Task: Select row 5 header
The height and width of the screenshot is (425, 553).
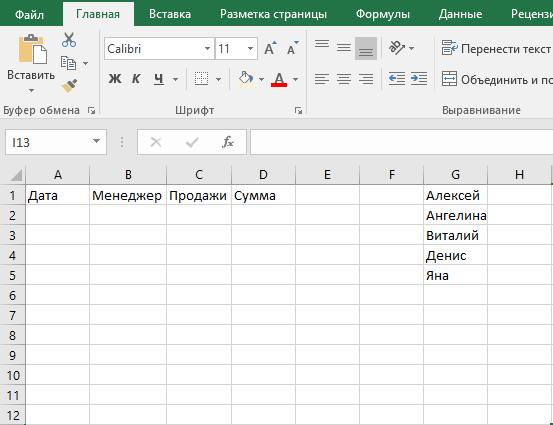Action: [12, 275]
